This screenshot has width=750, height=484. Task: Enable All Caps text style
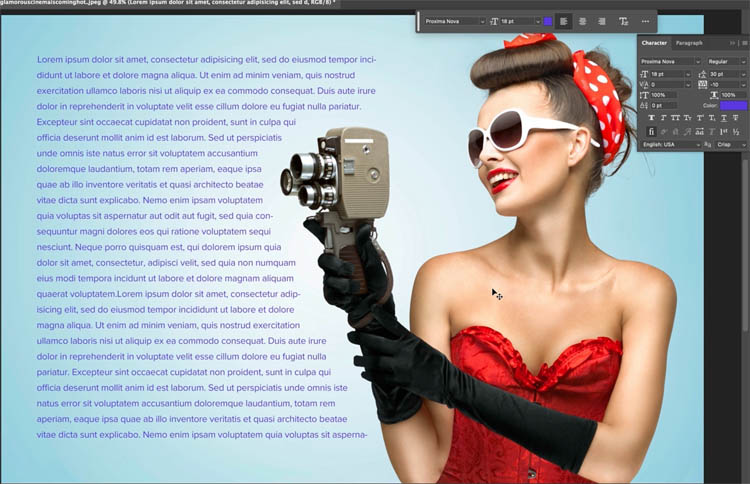677,118
